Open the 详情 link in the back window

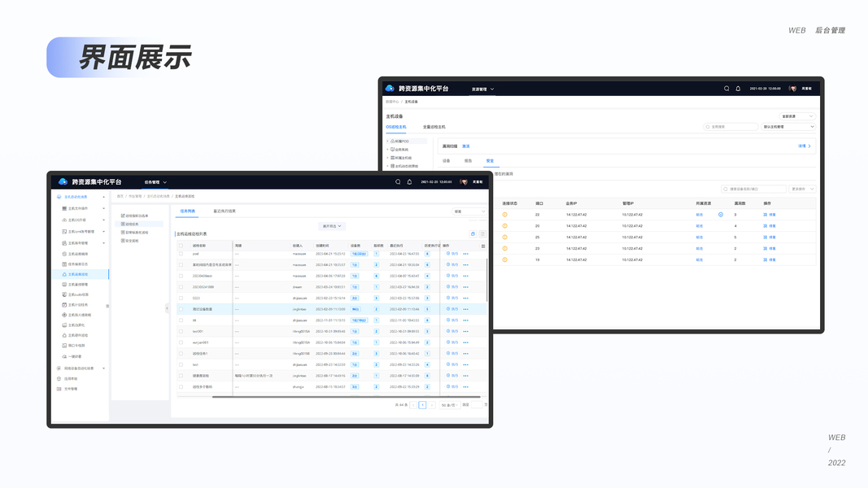804,146
